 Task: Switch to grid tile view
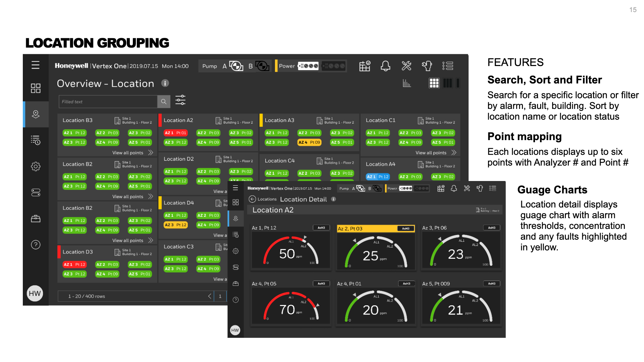[x=434, y=83]
